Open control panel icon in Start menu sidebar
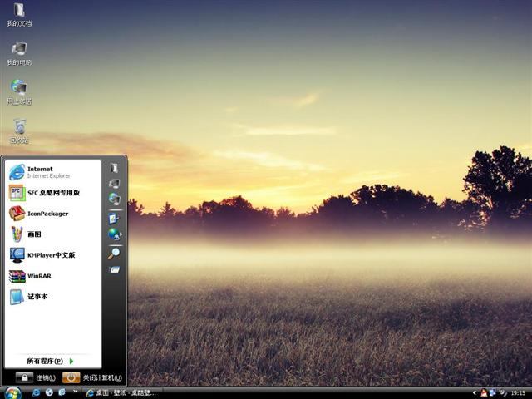This screenshot has height=399, width=532. (x=114, y=219)
